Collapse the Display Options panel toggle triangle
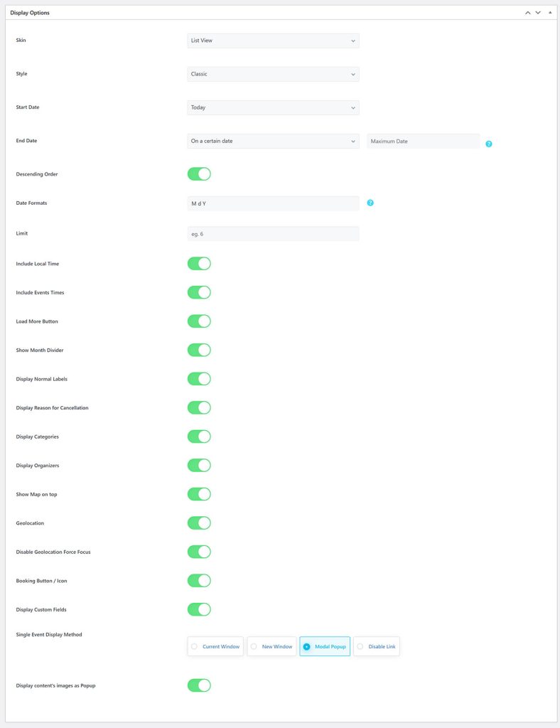This screenshot has width=560, height=728. point(549,13)
